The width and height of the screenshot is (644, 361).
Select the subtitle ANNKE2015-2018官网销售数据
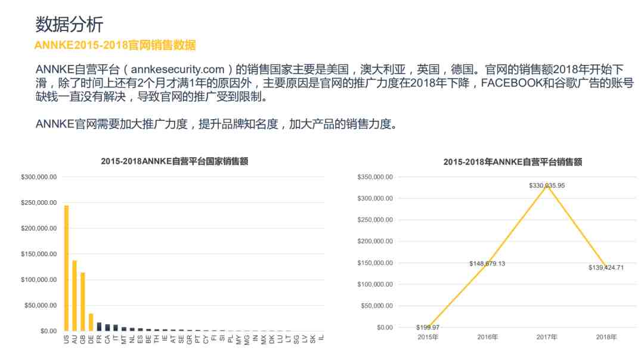115,45
